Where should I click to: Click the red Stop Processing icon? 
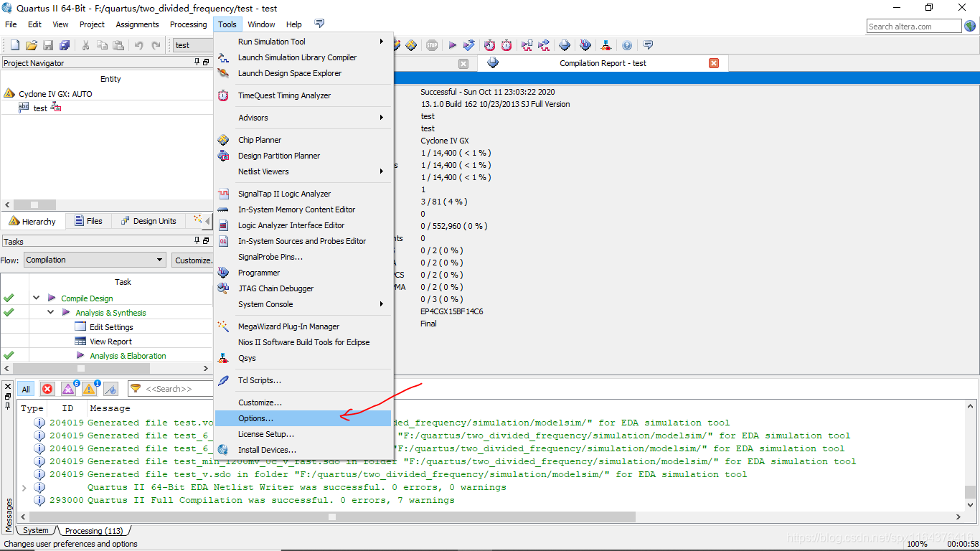(x=432, y=45)
